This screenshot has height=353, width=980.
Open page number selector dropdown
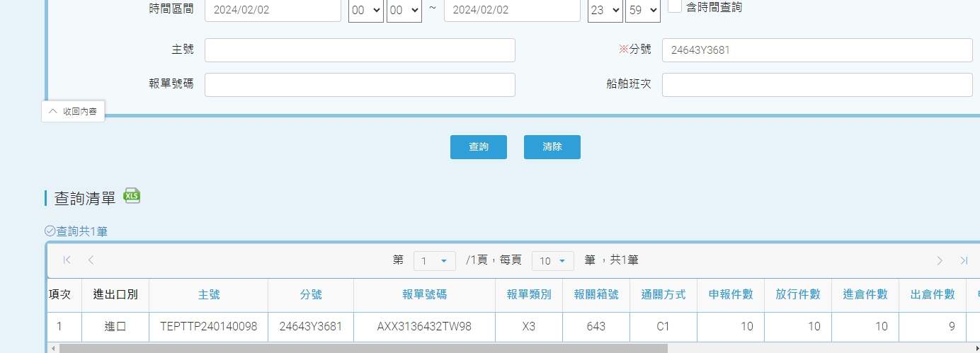[x=434, y=261]
